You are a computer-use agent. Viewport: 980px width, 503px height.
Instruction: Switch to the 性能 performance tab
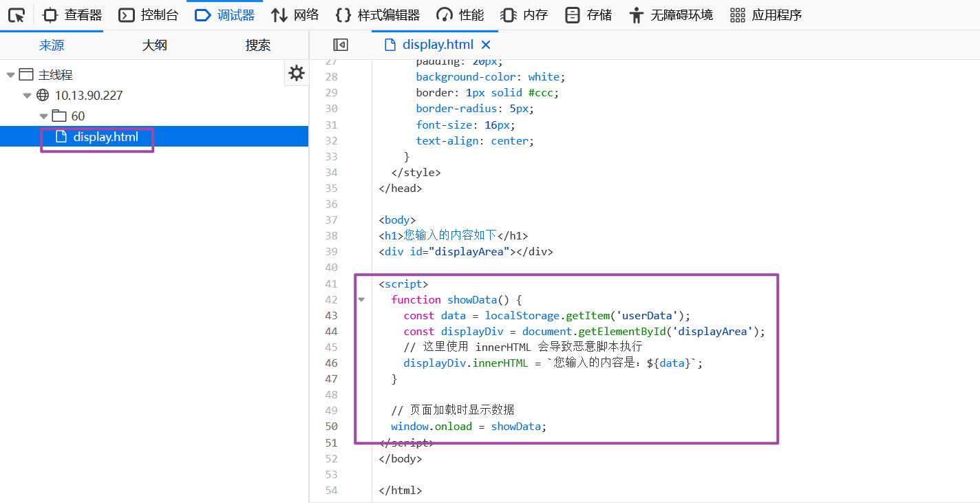coord(460,15)
